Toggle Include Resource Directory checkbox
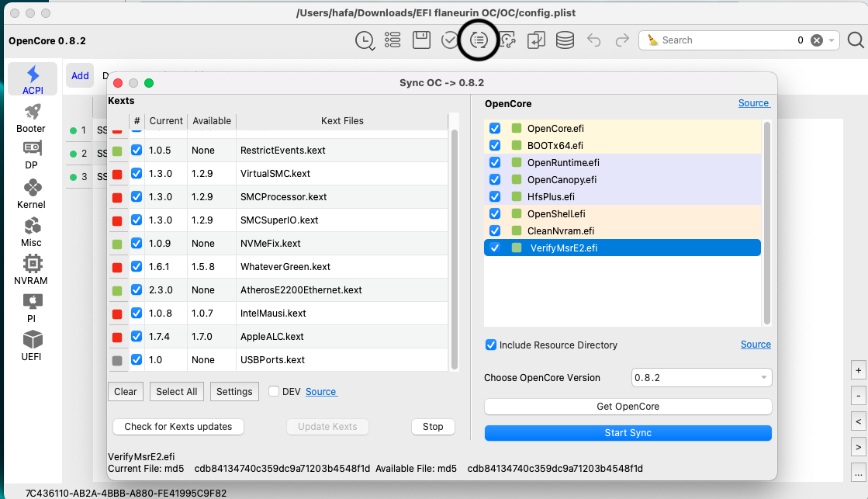 click(x=490, y=345)
